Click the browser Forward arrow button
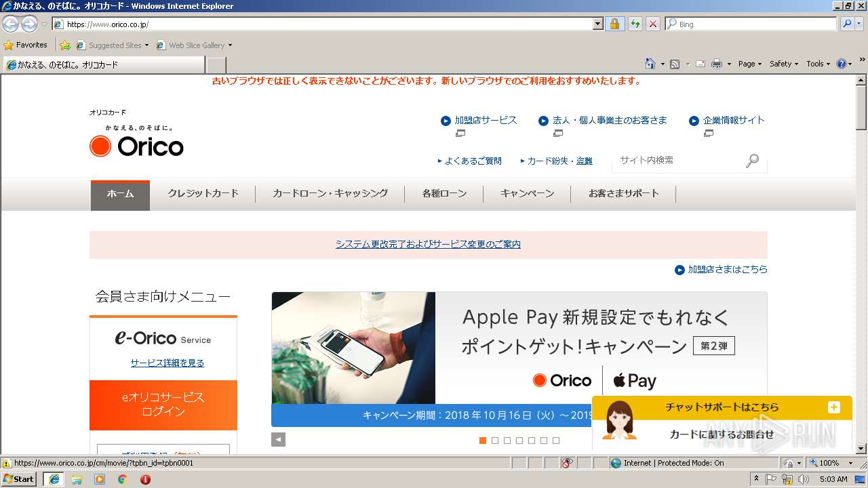Screen dimensions: 868x488 [x=29, y=24]
